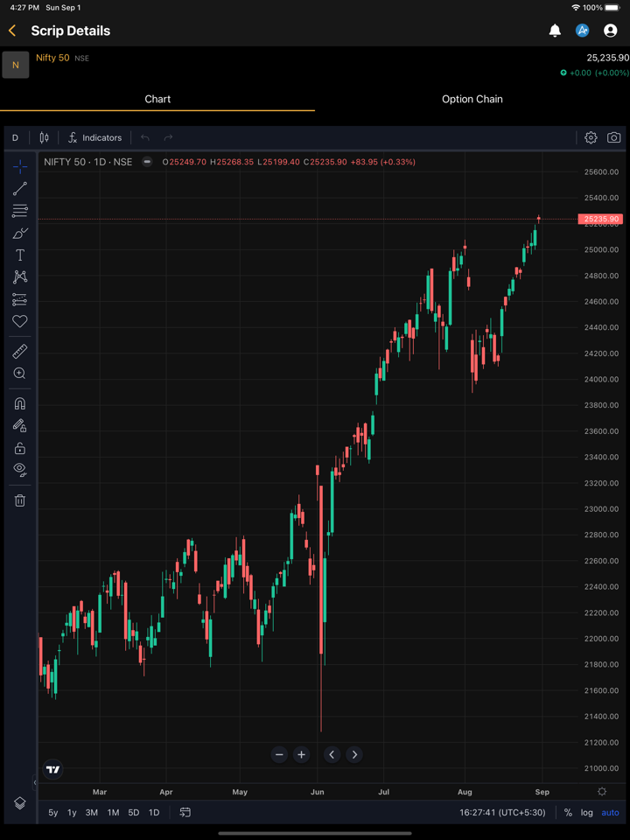
Task: Select the brush drawing tool
Action: pyautogui.click(x=20, y=233)
